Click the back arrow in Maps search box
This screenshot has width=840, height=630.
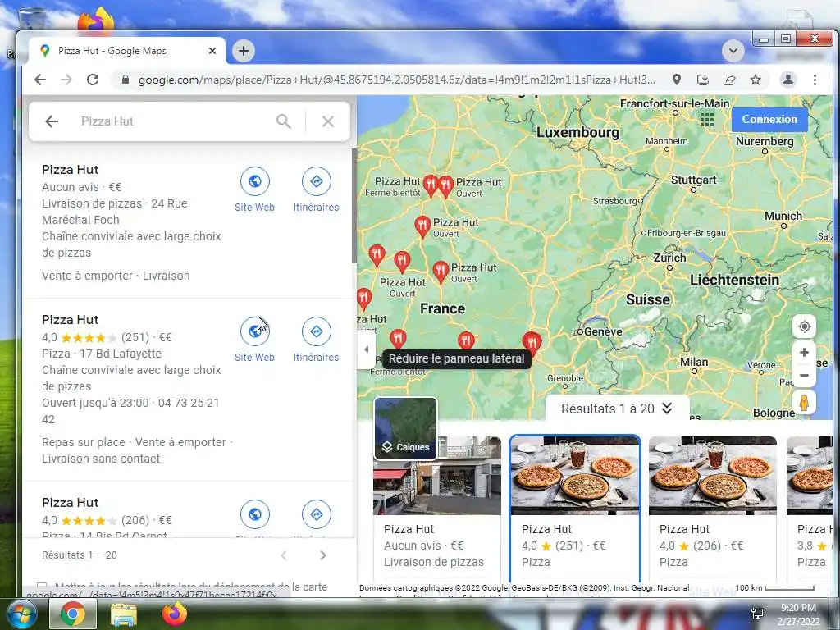[x=52, y=121]
